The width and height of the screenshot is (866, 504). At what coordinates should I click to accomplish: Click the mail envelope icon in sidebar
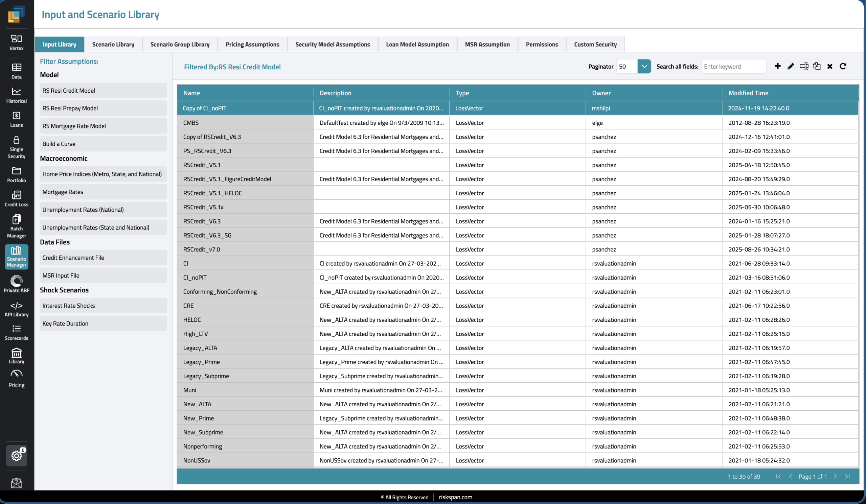[17, 483]
